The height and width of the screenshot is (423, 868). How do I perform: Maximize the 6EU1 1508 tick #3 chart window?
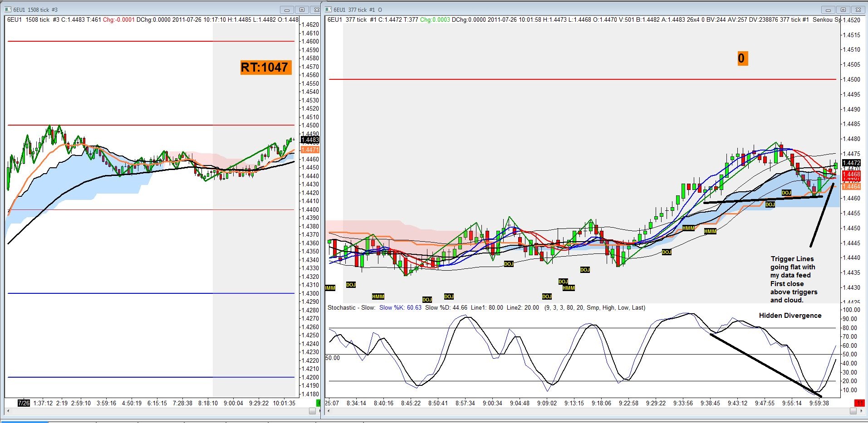coord(302,10)
